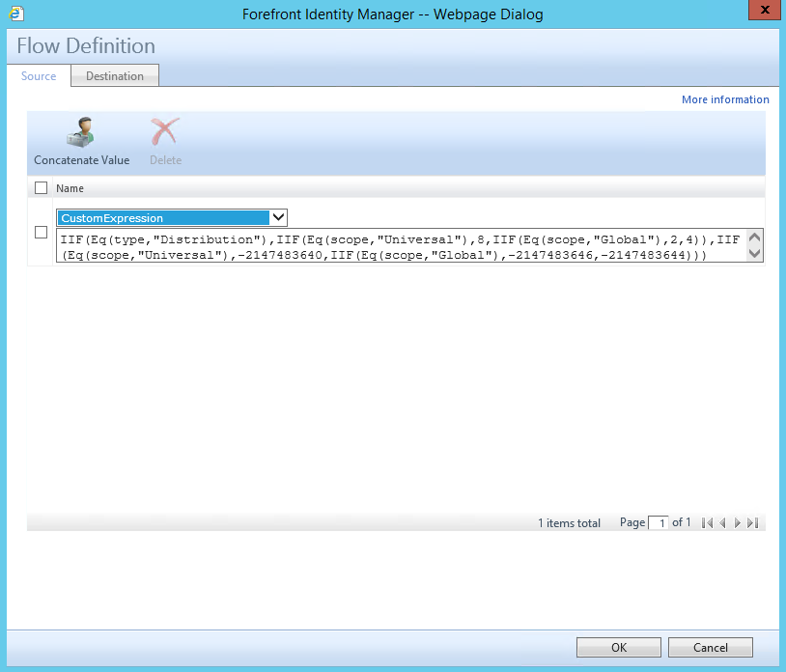Close the Webpage Dialog window
786x672 pixels.
pyautogui.click(x=765, y=10)
